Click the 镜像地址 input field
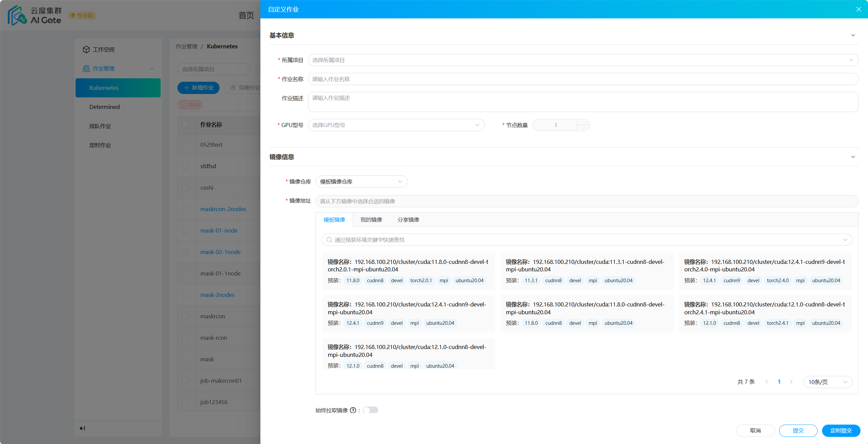This screenshot has height=444, width=868. tap(587, 201)
